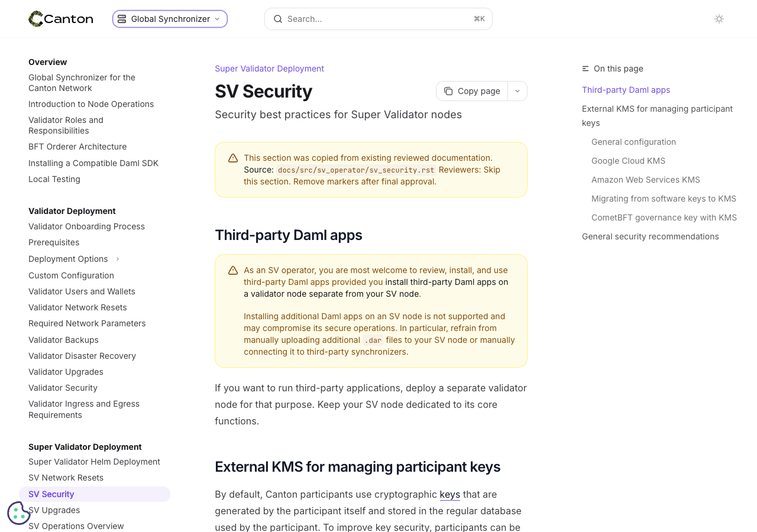Screen dimensions: 757x532
Task: Click the sv_security.rst source path text
Action: click(356, 170)
